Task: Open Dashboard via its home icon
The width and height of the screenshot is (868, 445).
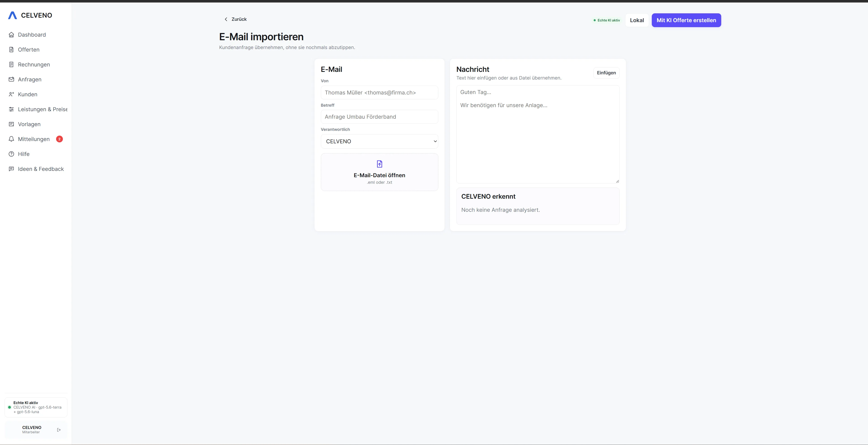Action: (x=12, y=35)
